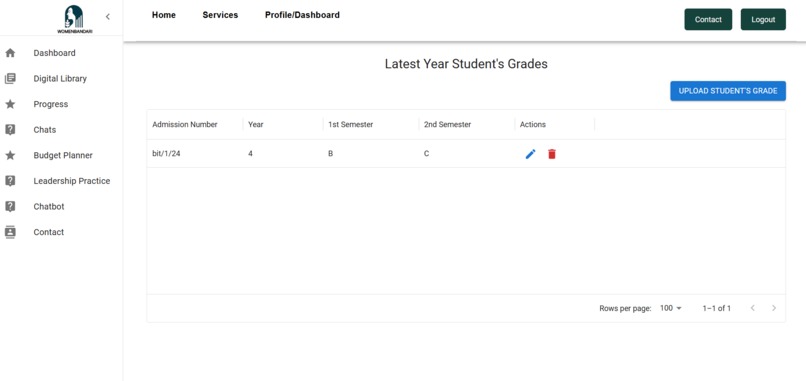Click the Chatbot question icon
The image size is (806, 381).
pyautogui.click(x=10, y=206)
